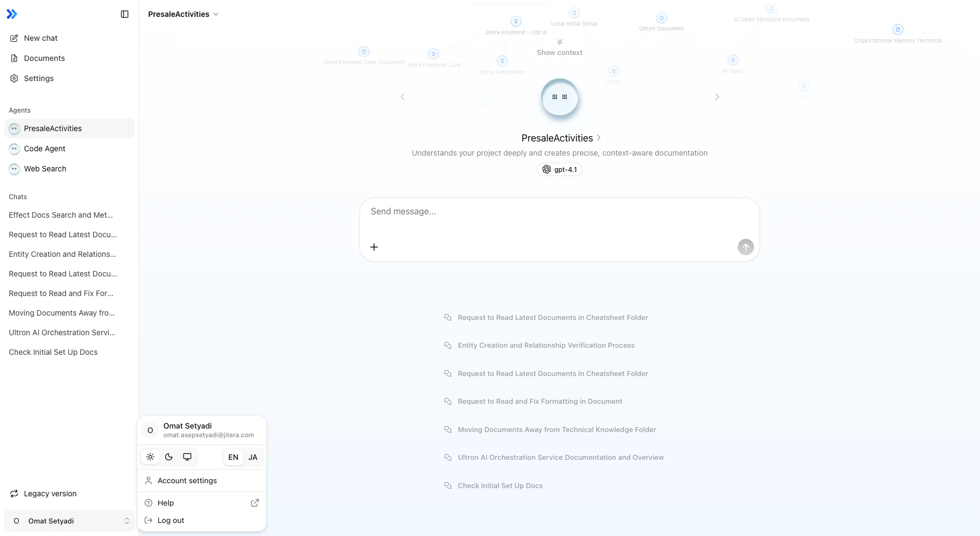Open PresaleActivities agent details title
The width and height of the screenshot is (980, 536).
(x=561, y=138)
